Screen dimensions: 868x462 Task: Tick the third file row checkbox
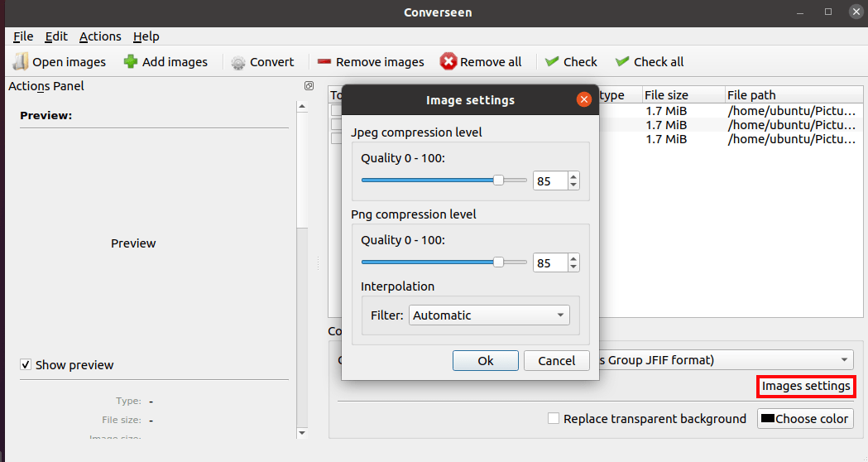point(336,138)
